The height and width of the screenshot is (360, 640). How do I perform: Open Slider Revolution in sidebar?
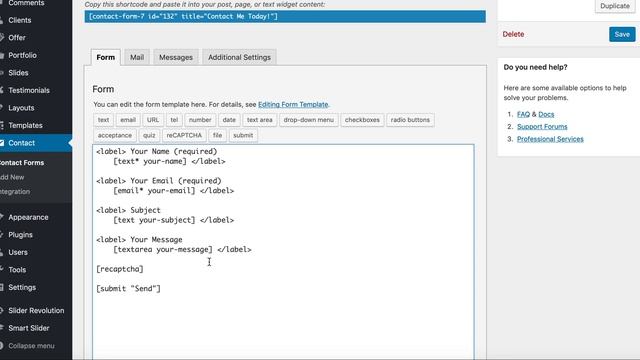click(36, 311)
